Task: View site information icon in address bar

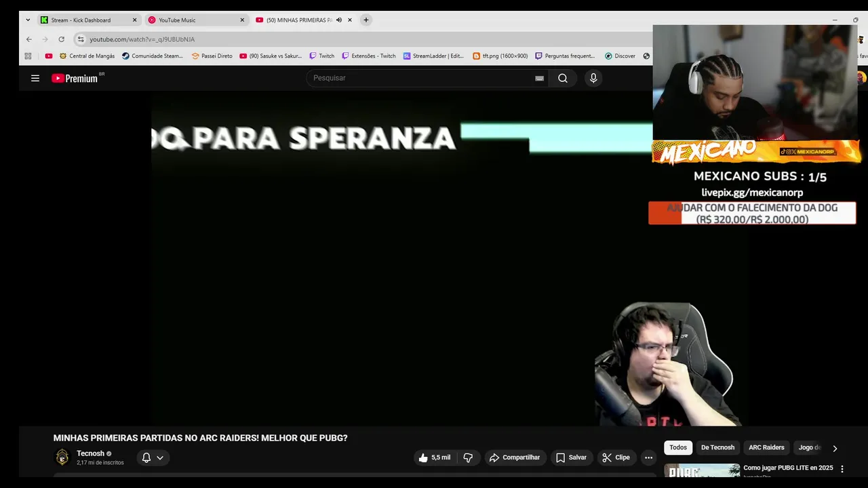Action: tap(81, 39)
